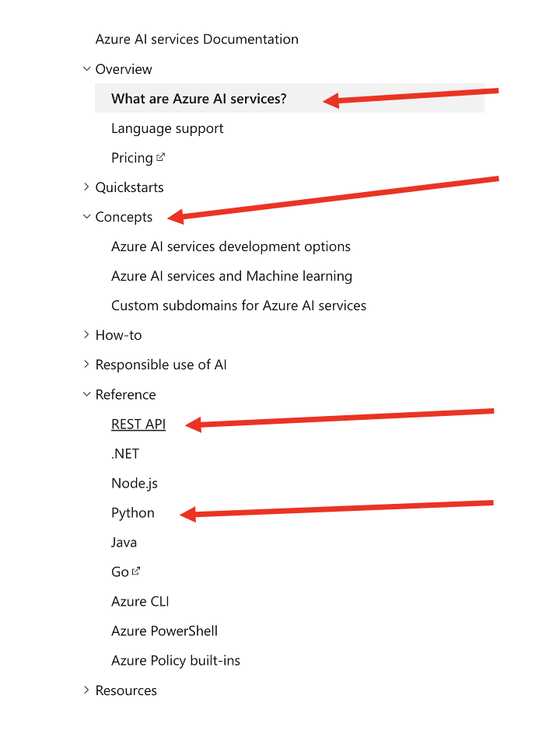Open Azure Policy built-ins page
560x734 pixels.
click(176, 661)
